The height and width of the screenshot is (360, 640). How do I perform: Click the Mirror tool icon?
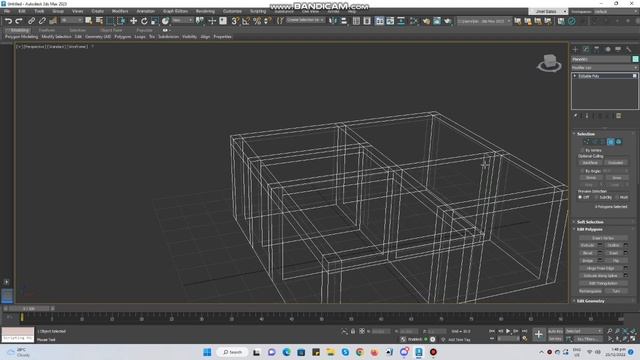[333, 21]
